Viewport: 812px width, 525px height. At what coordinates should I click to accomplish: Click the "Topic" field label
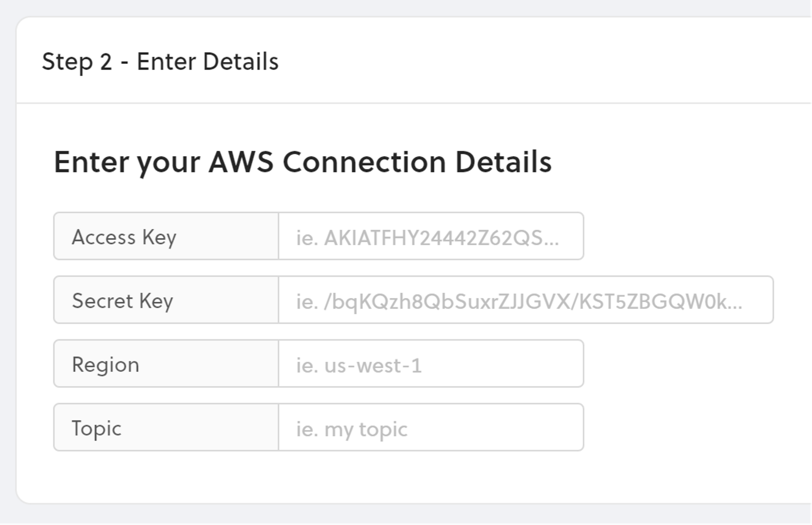click(96, 428)
